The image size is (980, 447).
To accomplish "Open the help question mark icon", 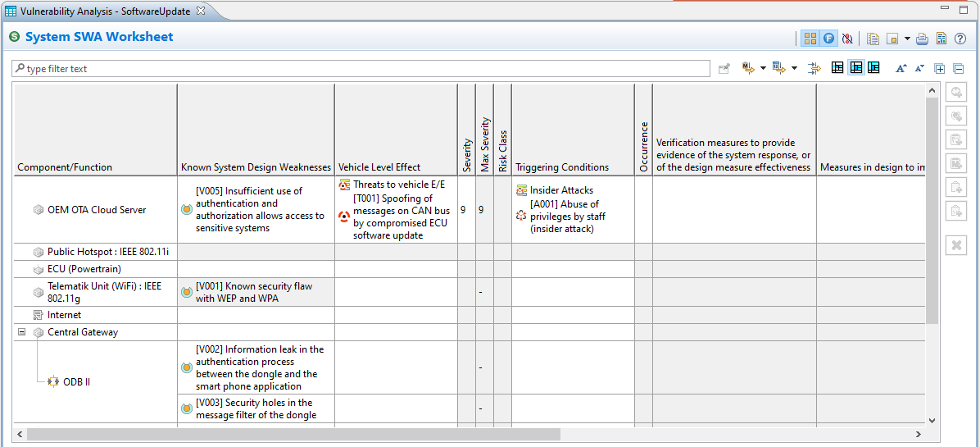I will [960, 39].
